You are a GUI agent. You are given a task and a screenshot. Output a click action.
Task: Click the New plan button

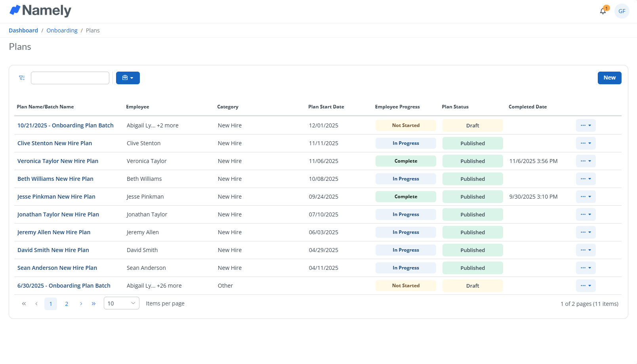(609, 78)
